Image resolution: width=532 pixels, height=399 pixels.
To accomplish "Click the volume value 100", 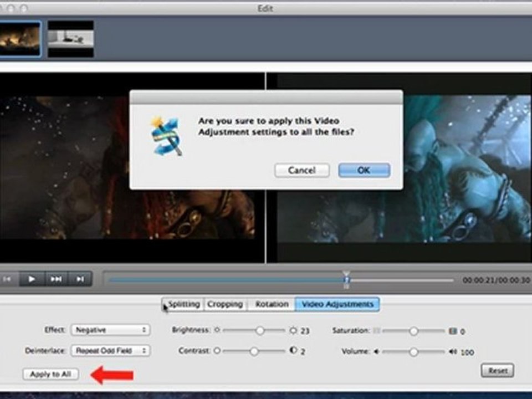I will [x=467, y=352].
